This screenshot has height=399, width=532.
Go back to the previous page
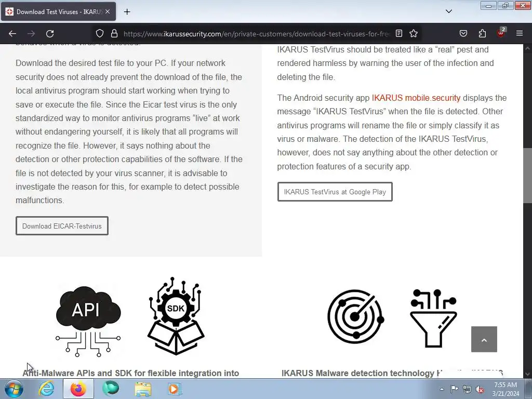click(x=12, y=34)
